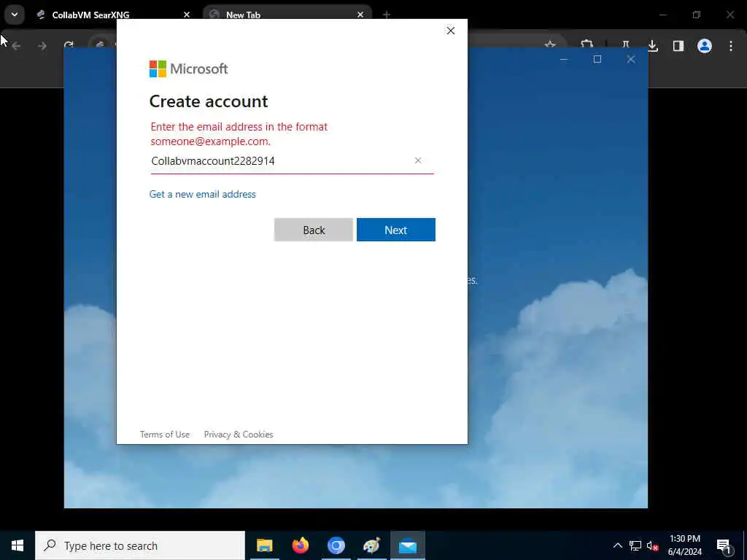Bookmark this page with the star icon
Screen dimensions: 747x560
coord(550,45)
